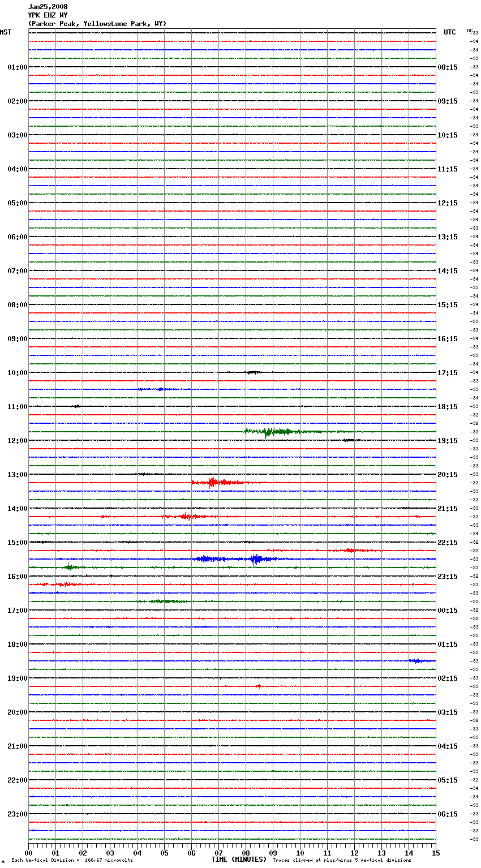Click the 09:00 MST row label

pyautogui.click(x=17, y=339)
